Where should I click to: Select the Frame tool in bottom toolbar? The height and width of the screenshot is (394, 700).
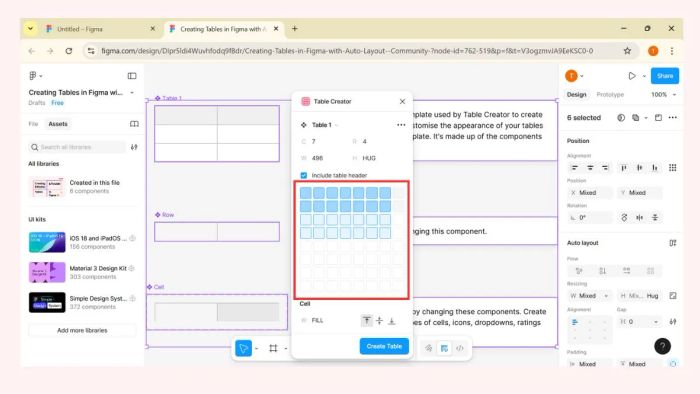[x=273, y=348]
